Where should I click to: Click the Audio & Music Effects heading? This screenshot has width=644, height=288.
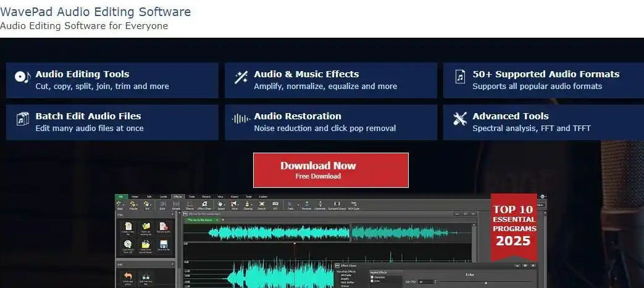click(x=306, y=74)
